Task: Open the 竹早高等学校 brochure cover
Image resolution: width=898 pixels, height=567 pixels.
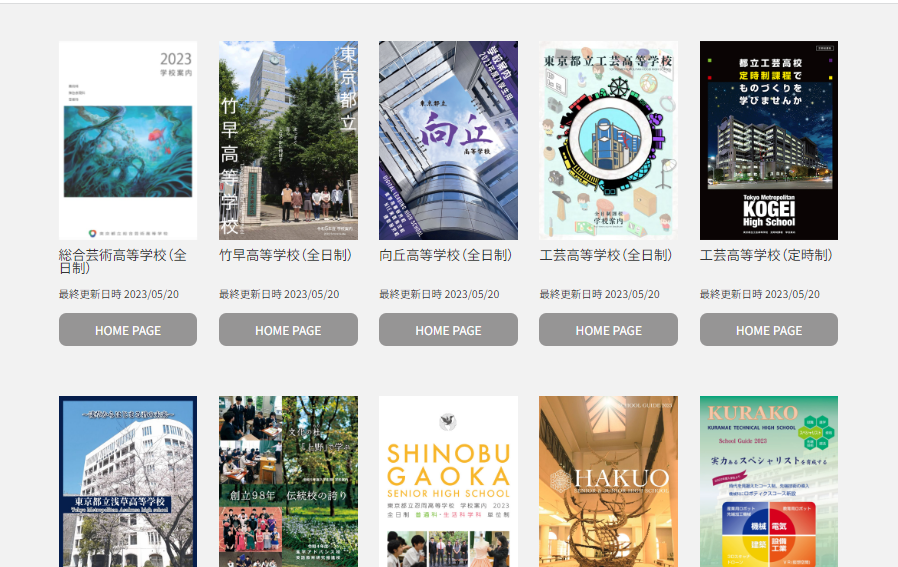Action: pos(288,140)
